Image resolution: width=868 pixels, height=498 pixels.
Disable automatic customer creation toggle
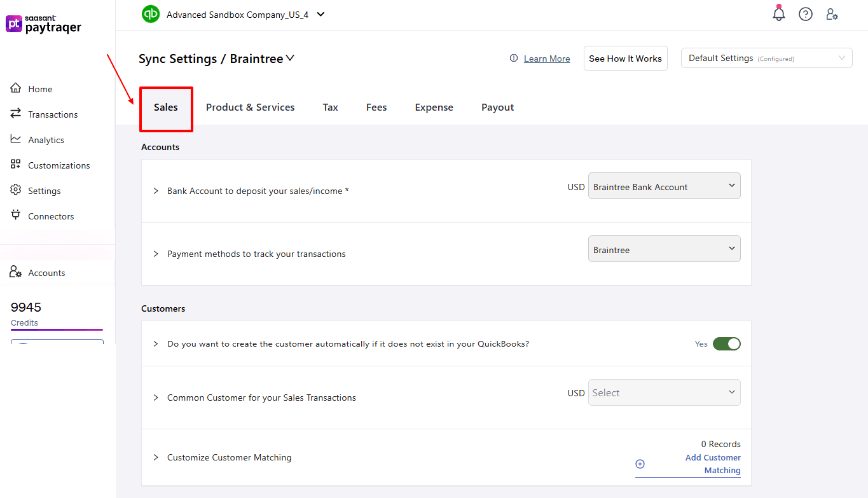727,343
